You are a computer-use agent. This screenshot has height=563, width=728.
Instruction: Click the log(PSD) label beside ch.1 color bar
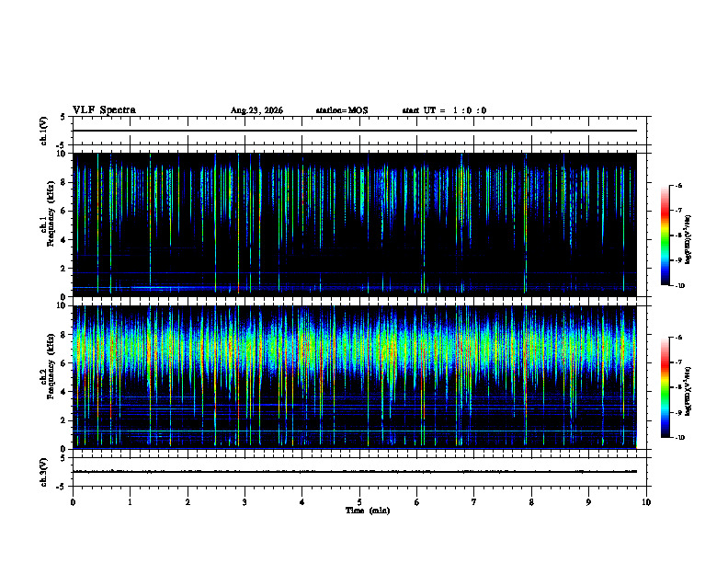click(x=688, y=239)
